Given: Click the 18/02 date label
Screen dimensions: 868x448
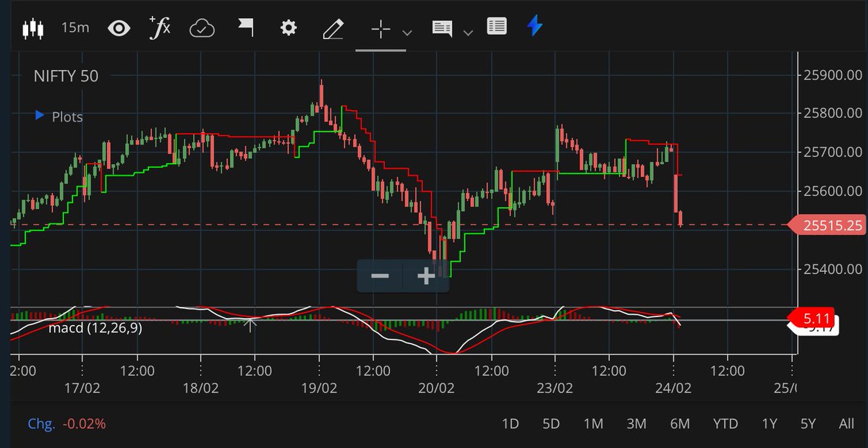Looking at the screenshot, I should [201, 389].
